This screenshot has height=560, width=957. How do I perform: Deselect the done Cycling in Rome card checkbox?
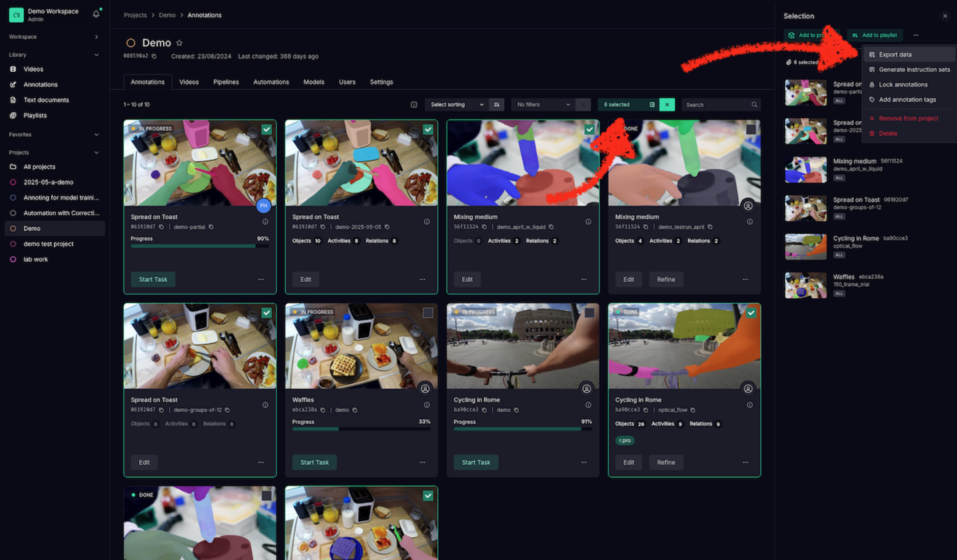[x=751, y=313]
